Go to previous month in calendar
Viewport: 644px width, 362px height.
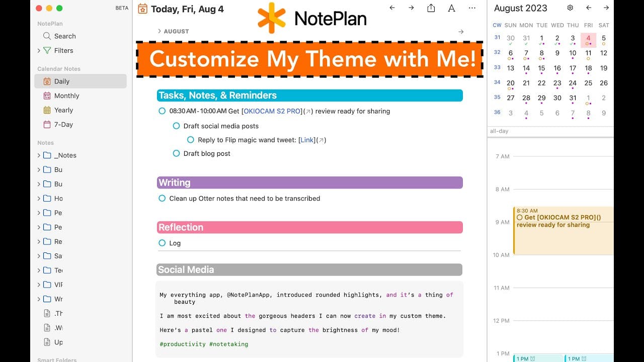coord(589,8)
